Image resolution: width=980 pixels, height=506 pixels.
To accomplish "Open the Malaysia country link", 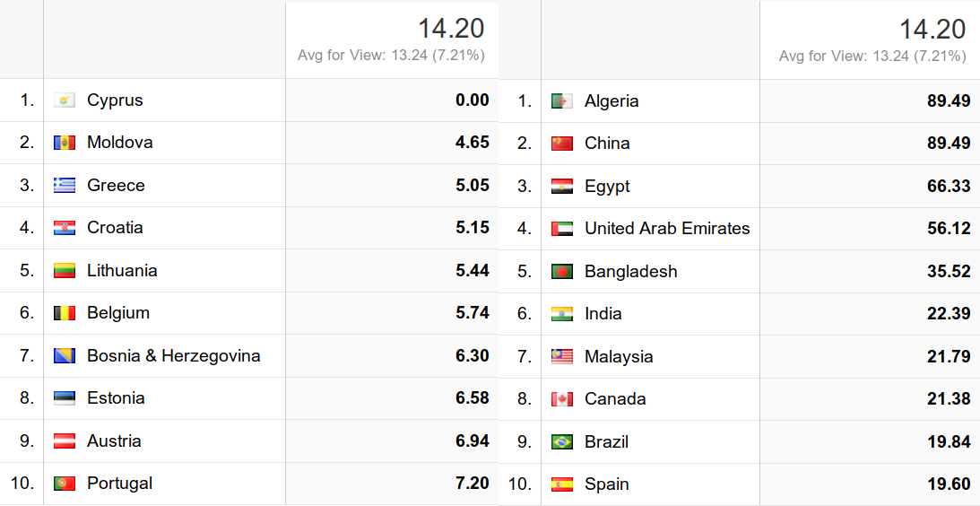I will click(619, 356).
